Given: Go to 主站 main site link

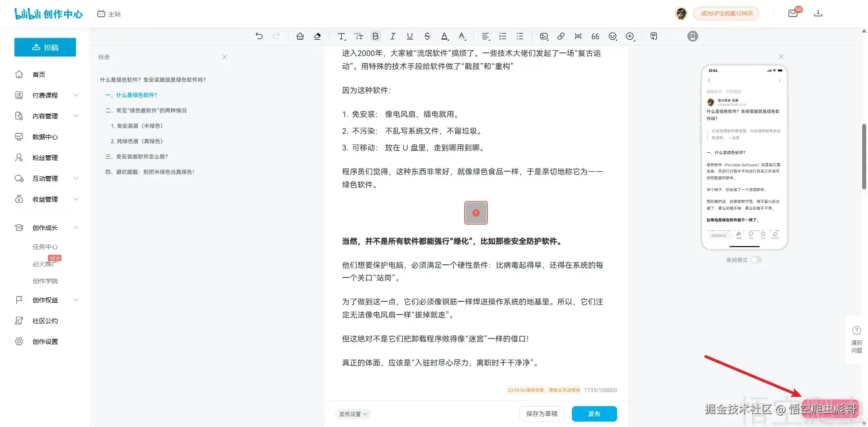Looking at the screenshot, I should pyautogui.click(x=109, y=14).
